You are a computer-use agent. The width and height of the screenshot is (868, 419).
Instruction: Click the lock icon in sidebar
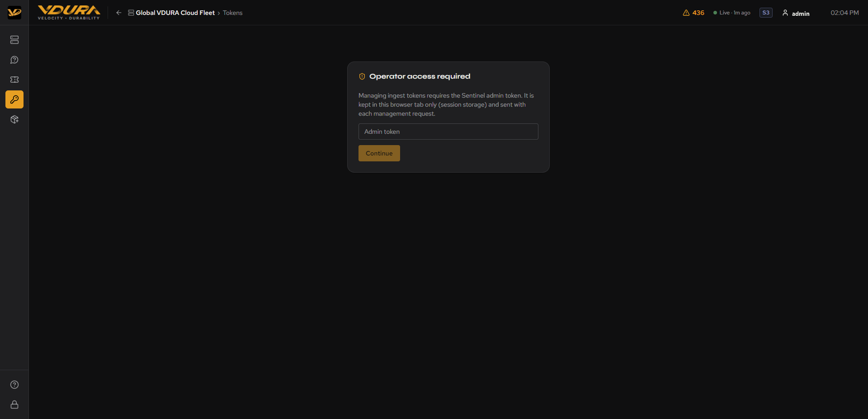[14, 405]
